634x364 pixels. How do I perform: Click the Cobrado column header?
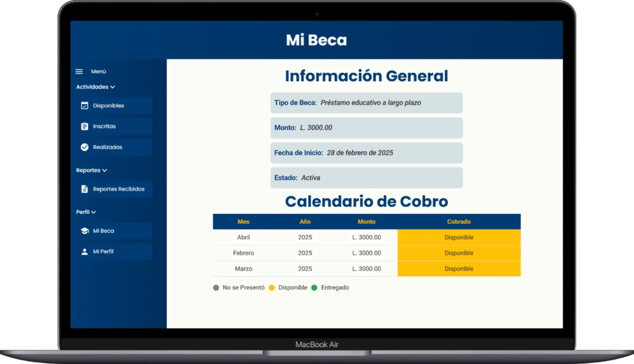tap(459, 222)
